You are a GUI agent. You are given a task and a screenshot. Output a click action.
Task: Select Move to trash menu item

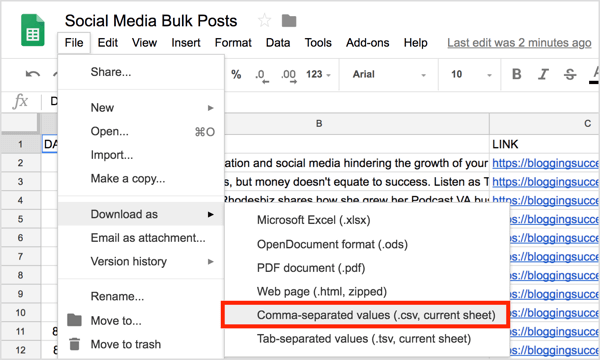141,344
